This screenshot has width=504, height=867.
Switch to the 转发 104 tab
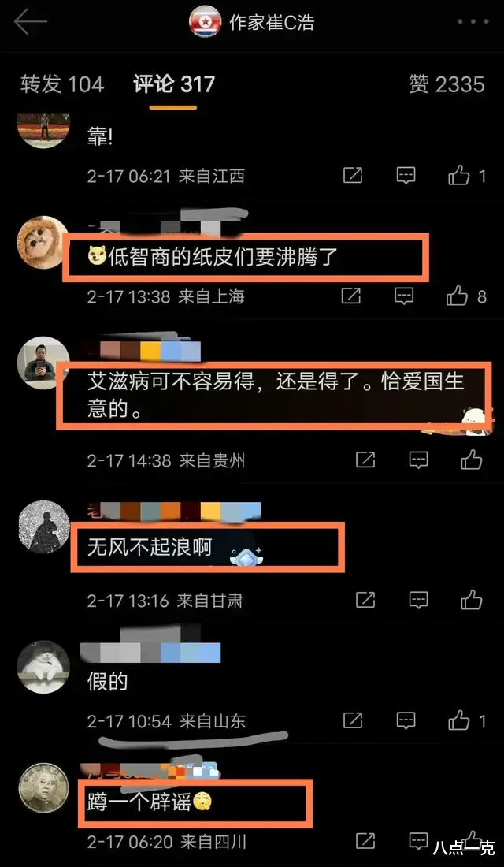(62, 84)
